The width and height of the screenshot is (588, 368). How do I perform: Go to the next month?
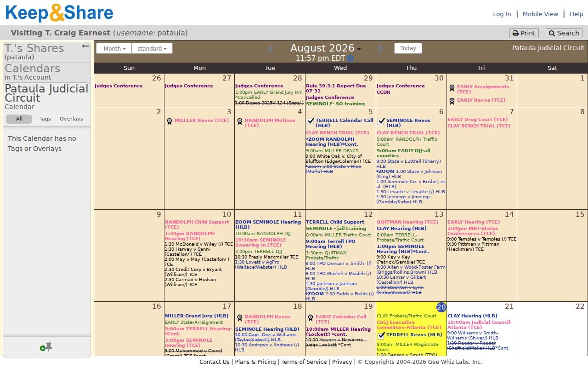coord(381,49)
